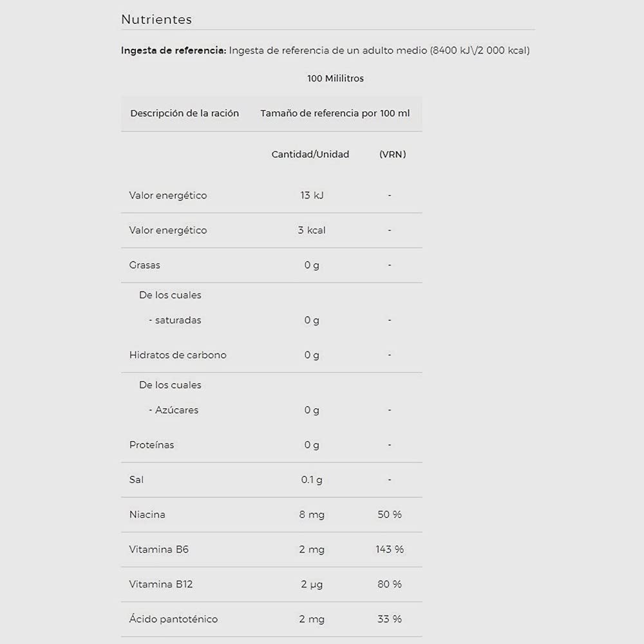Viewport: 644px width, 644px height.
Task: Click the 3 kcal energy value
Action: click(312, 230)
